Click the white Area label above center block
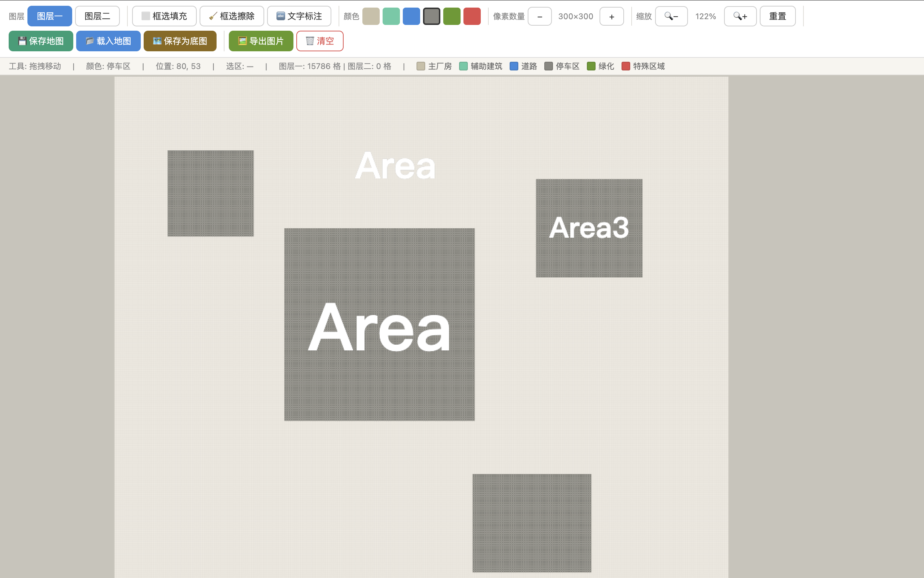924x578 pixels. [x=395, y=165]
